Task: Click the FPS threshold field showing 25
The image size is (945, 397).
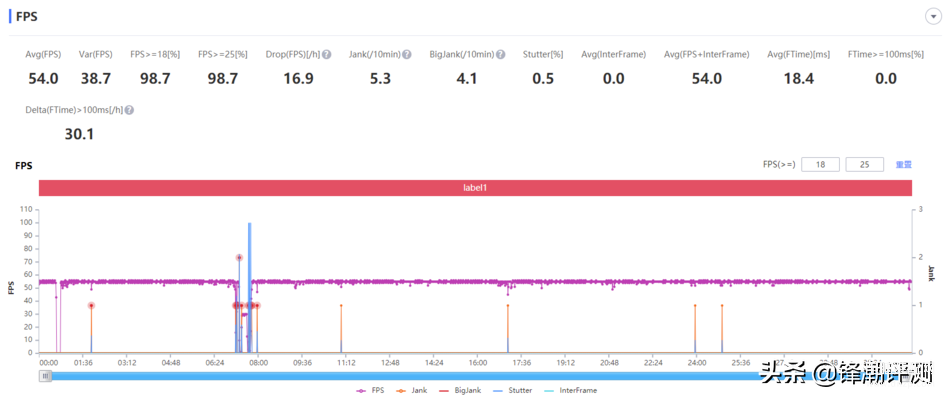Action: click(x=865, y=164)
